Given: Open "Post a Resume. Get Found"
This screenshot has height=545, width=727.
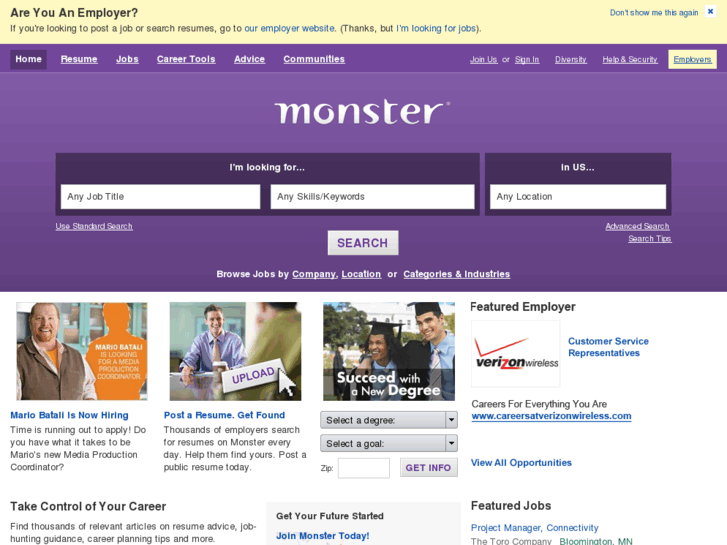Looking at the screenshot, I should [x=224, y=415].
